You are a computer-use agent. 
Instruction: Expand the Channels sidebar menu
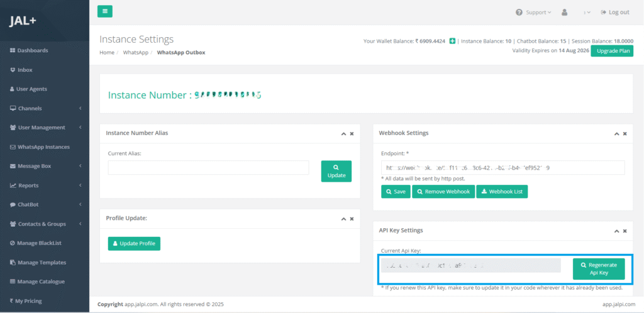[x=44, y=109]
